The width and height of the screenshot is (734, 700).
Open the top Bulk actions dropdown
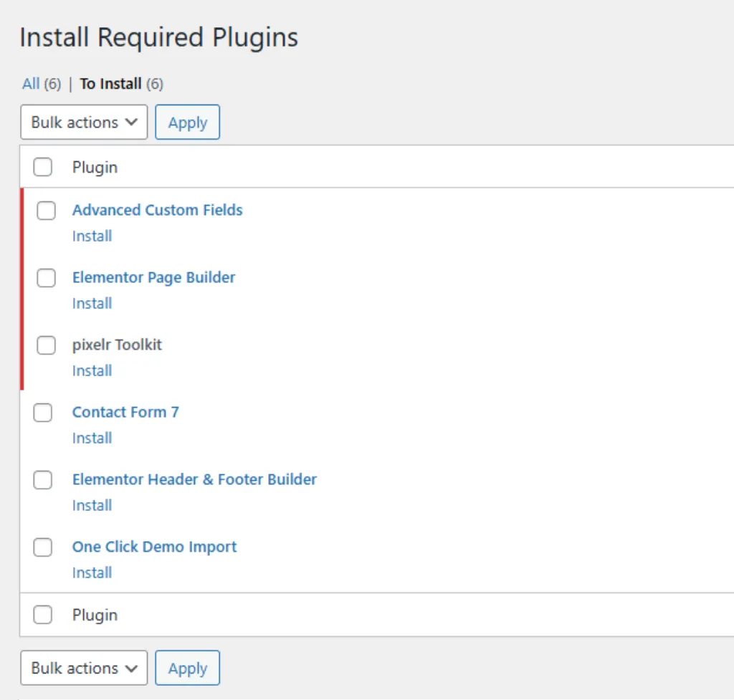pos(84,123)
